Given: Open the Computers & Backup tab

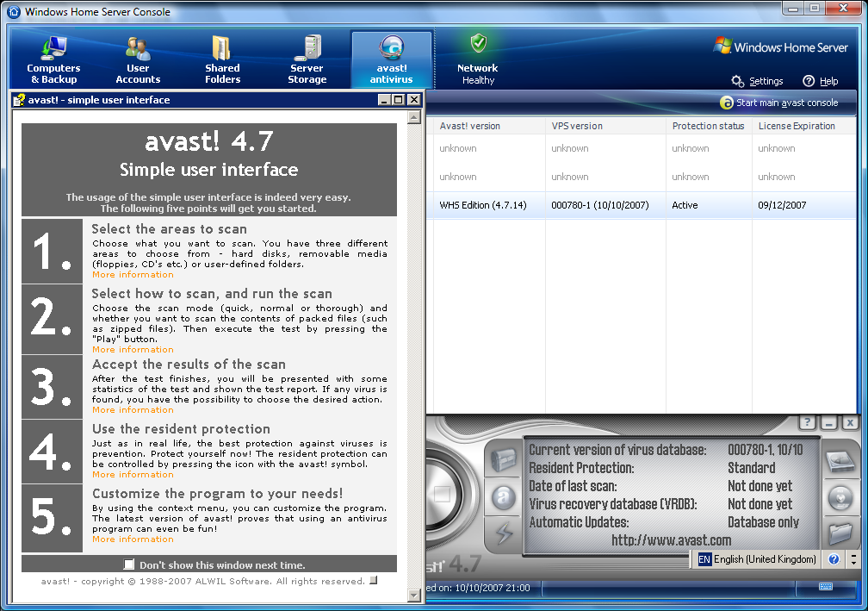Looking at the screenshot, I should (x=53, y=59).
